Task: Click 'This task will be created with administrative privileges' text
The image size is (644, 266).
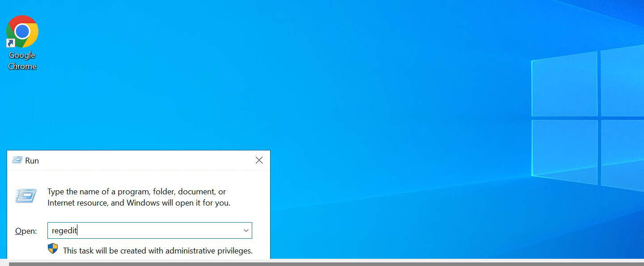Action: point(158,251)
